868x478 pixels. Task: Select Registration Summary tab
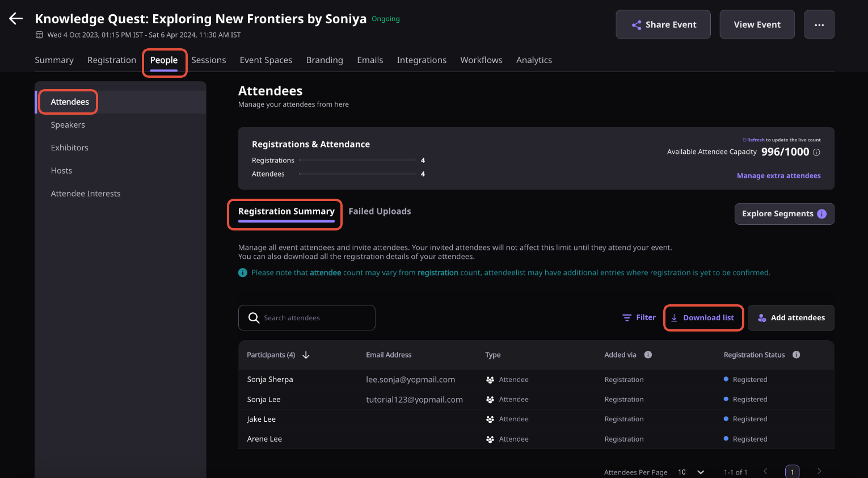[x=286, y=212]
